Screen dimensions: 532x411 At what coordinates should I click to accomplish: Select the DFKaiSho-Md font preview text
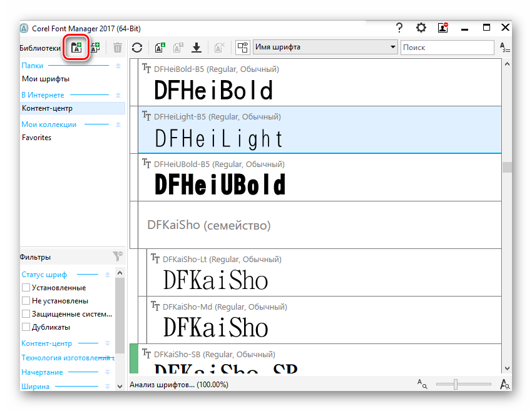(x=216, y=328)
